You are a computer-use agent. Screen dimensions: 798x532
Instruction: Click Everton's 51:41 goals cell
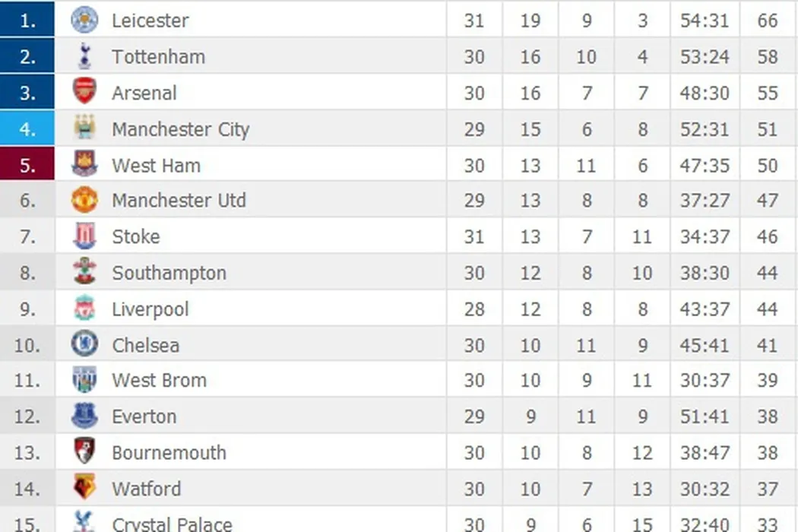point(705,416)
